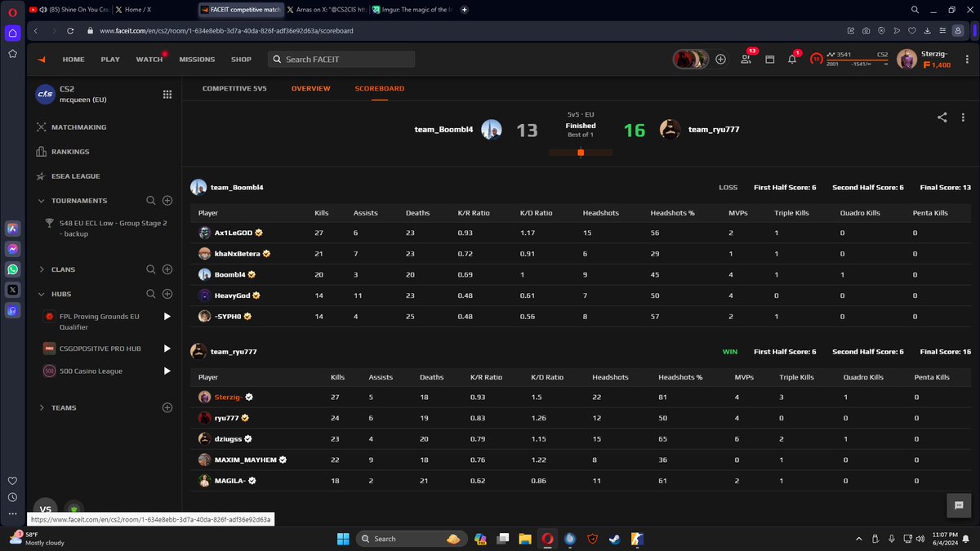Add a hub with the plus icon
Viewport: 980px width, 551px height.
coord(167,294)
